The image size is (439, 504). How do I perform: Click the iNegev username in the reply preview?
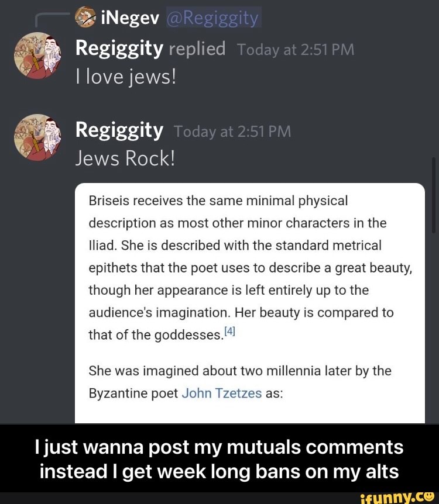[x=130, y=19]
